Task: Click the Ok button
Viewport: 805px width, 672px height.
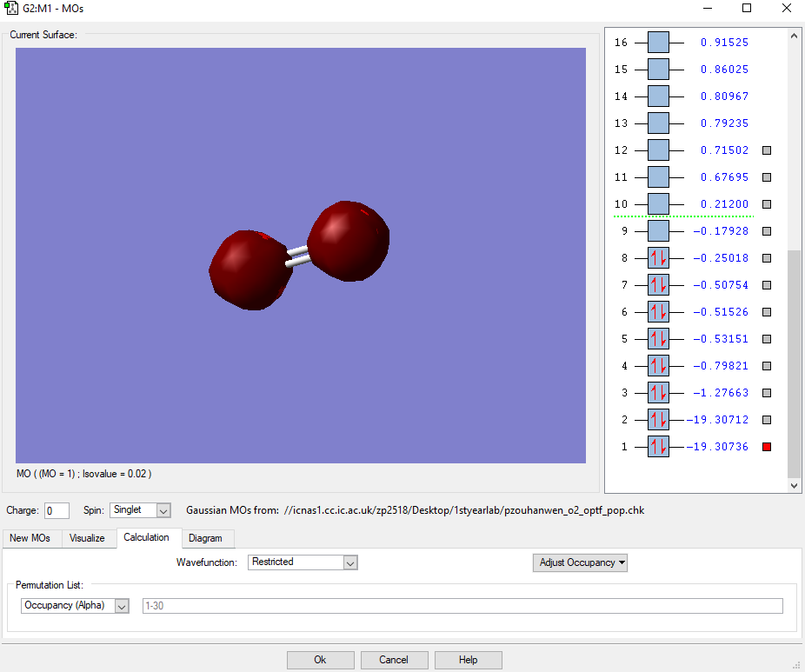Action: (x=320, y=660)
